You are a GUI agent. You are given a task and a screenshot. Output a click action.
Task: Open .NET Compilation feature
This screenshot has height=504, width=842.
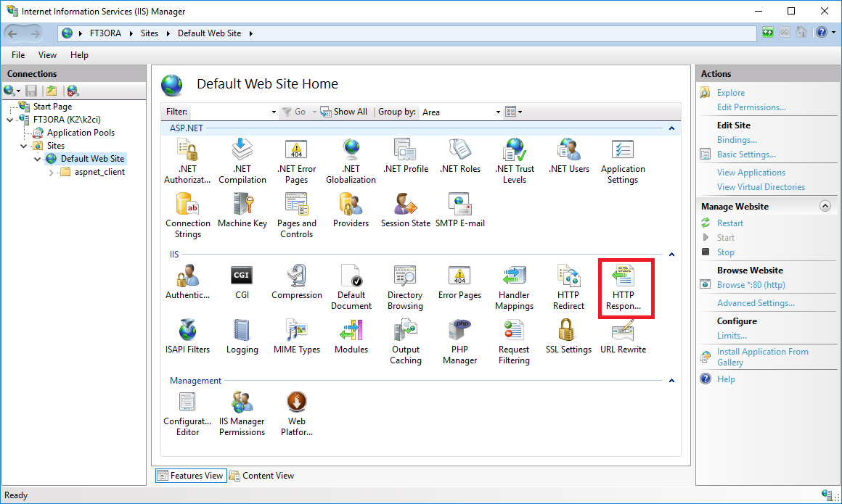pyautogui.click(x=242, y=160)
